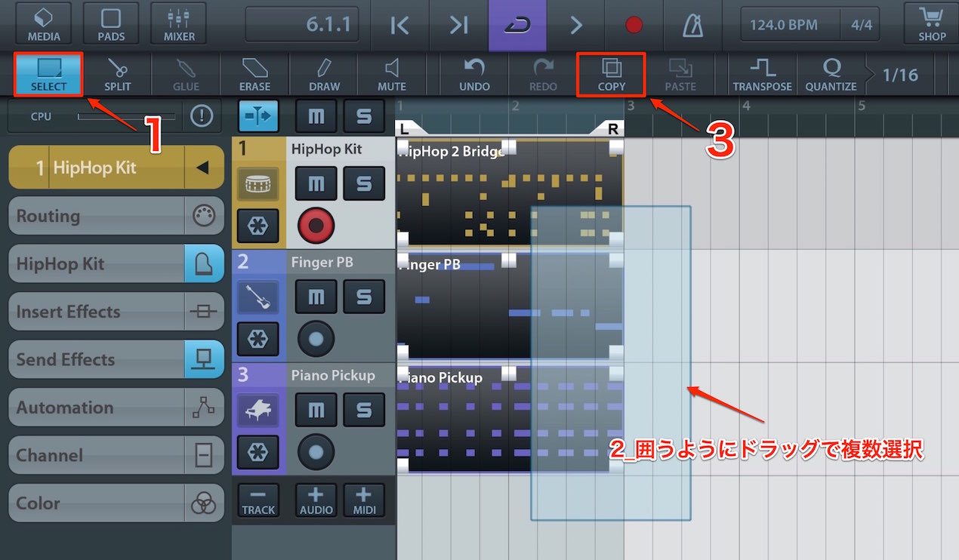Choose the GLUE tool
This screenshot has width=959, height=560.
coord(186,74)
